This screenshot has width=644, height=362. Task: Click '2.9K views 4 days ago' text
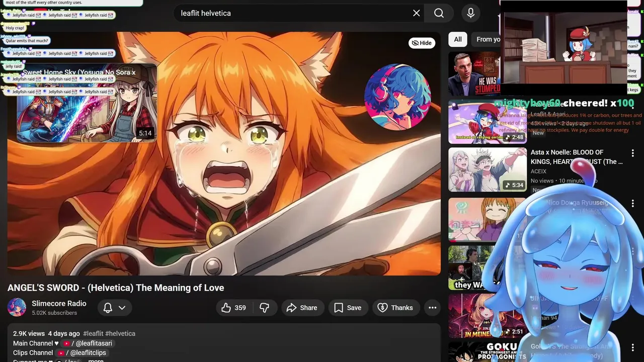coord(46,333)
